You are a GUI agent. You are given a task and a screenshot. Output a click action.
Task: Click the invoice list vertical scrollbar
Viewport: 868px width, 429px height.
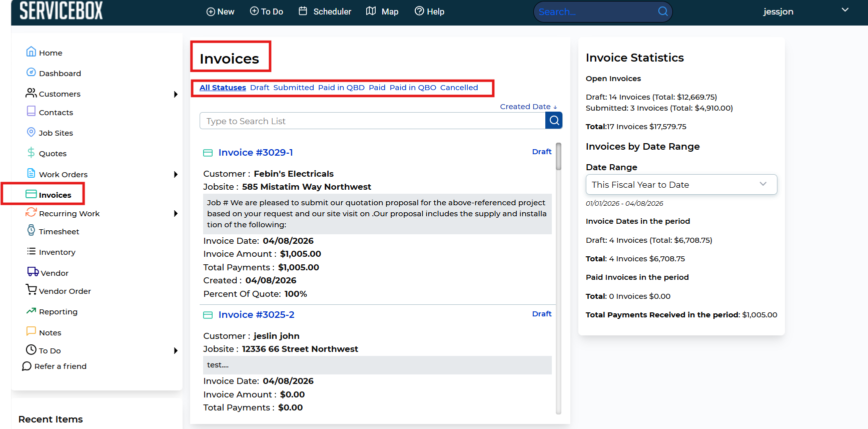558,157
